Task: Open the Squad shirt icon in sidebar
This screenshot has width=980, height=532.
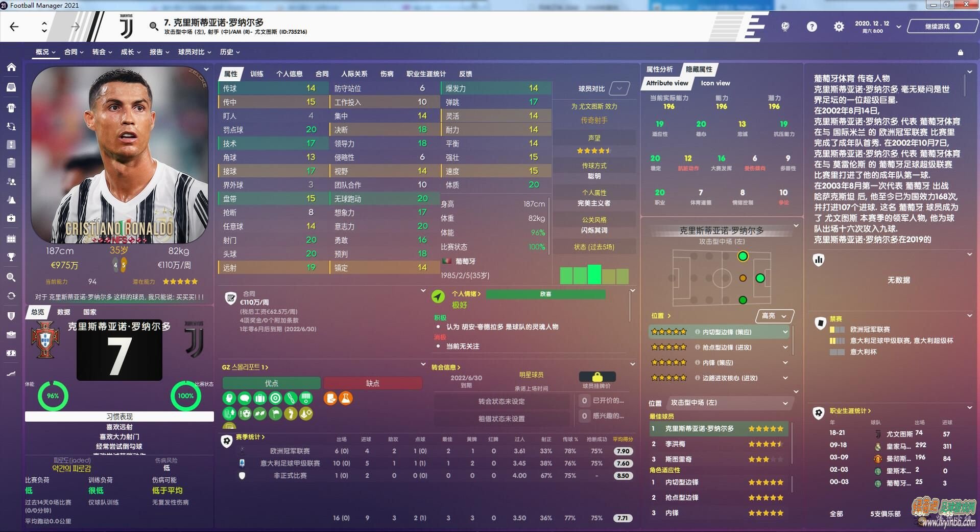Action: (x=11, y=108)
